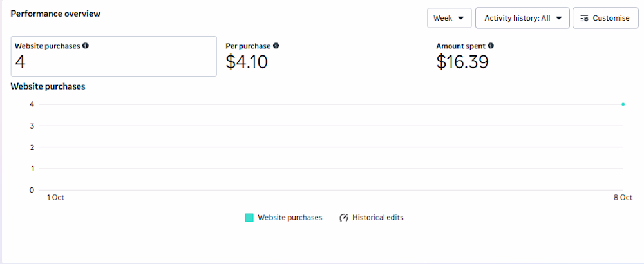Click the Performance overview heading
Viewport: 644px width, 264px height.
click(55, 14)
